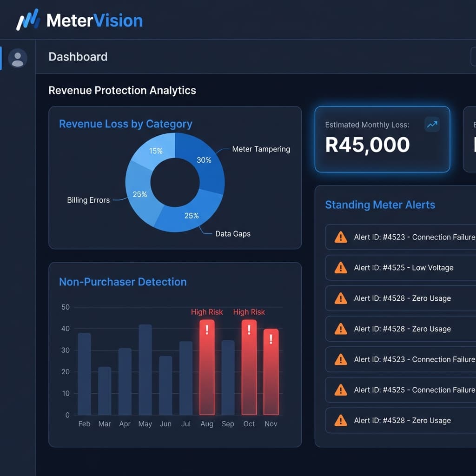Click the warning icon on alert #4525 Low Voltage
The width and height of the screenshot is (476, 476).
coord(341,268)
